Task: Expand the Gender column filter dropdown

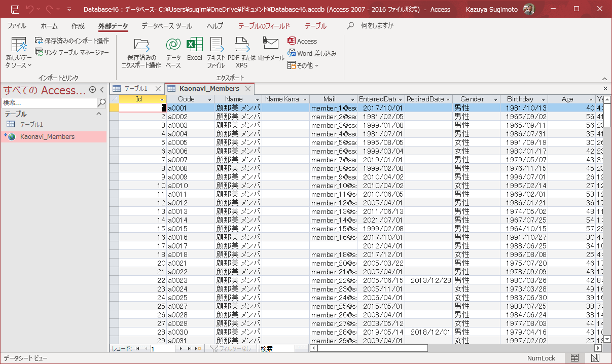Action: click(496, 100)
